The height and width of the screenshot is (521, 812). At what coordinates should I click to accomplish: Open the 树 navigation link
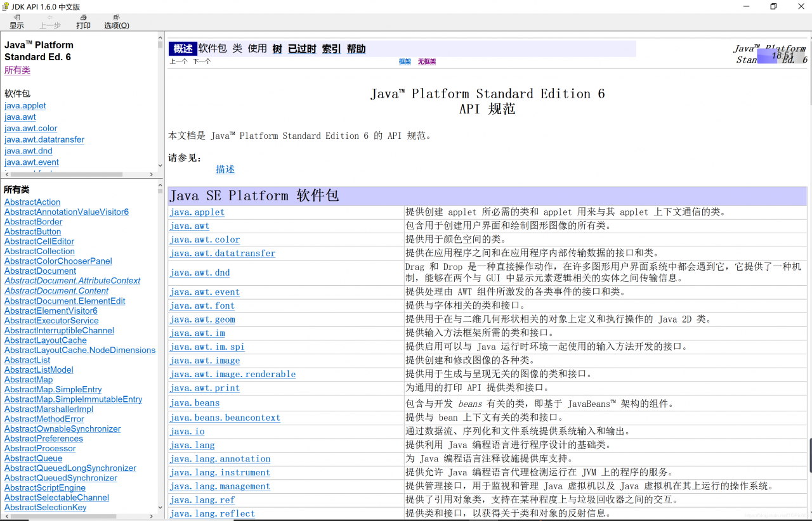pyautogui.click(x=277, y=49)
